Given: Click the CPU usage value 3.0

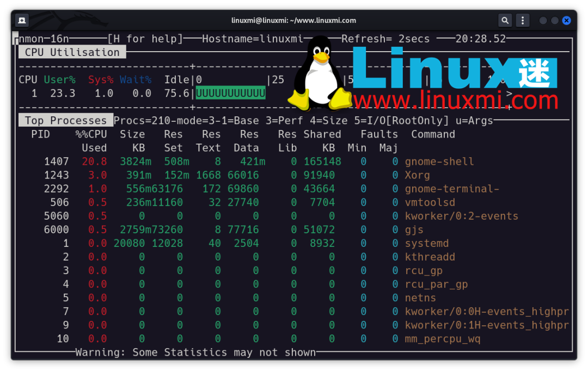Looking at the screenshot, I should coord(97,175).
